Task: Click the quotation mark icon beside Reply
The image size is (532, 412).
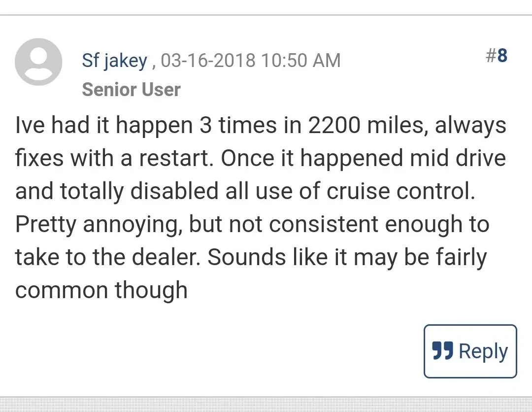Action: pos(442,351)
